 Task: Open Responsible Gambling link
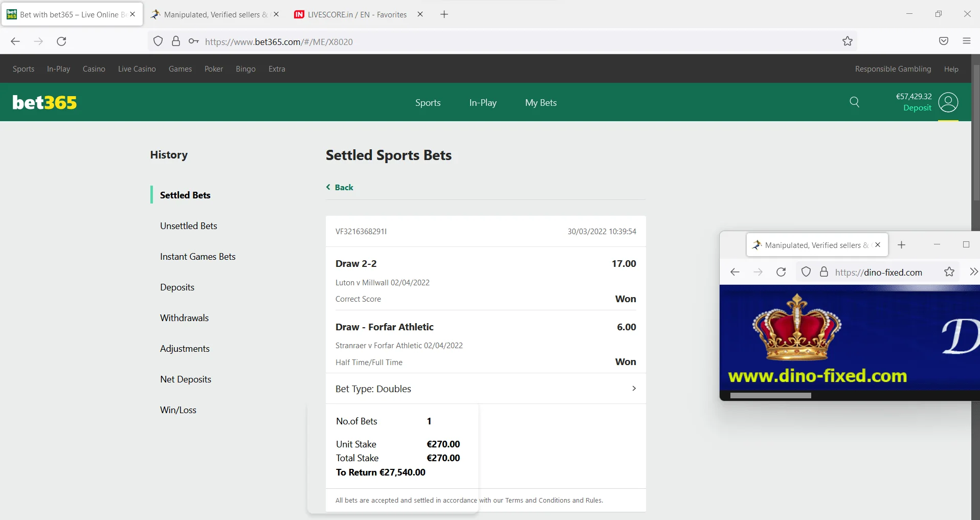click(893, 69)
